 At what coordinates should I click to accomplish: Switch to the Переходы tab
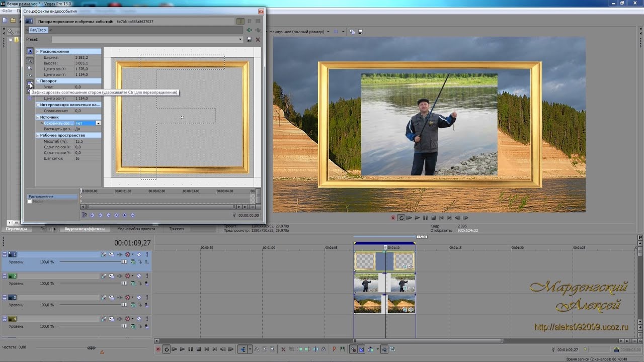point(17,229)
